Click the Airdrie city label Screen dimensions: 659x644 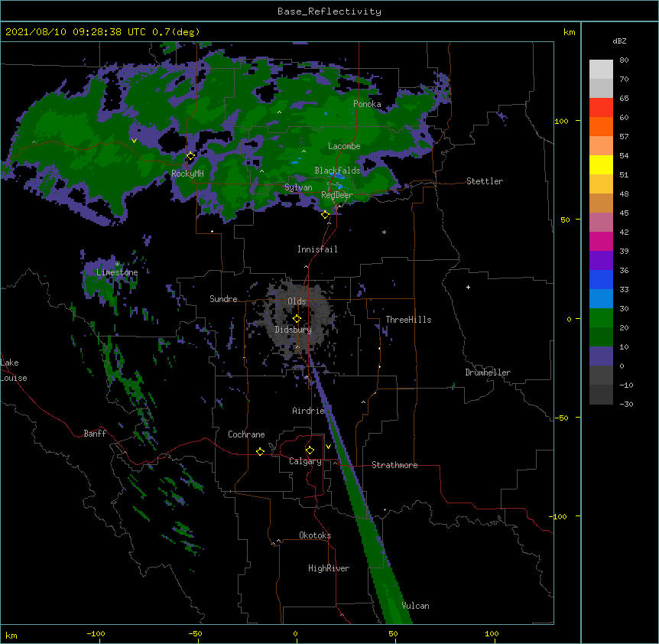click(309, 411)
